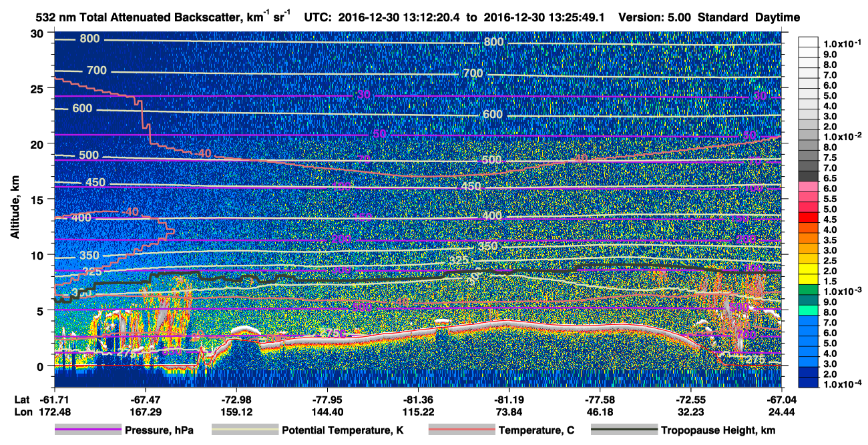Click the pale yellow Potential Temperature legend line

coord(244,430)
